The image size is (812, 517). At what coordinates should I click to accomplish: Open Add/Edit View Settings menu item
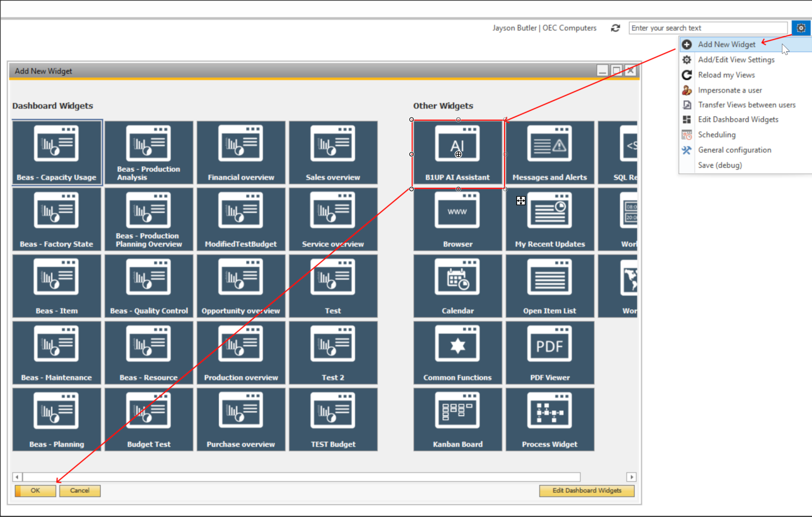click(x=736, y=60)
